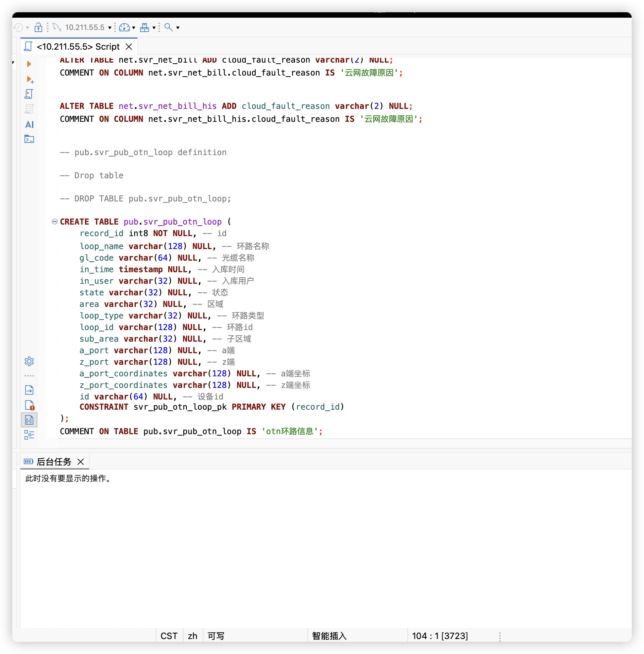Click the a_port_coordinates column name
Image resolution: width=644 pixels, height=654 pixels.
pyautogui.click(x=123, y=373)
